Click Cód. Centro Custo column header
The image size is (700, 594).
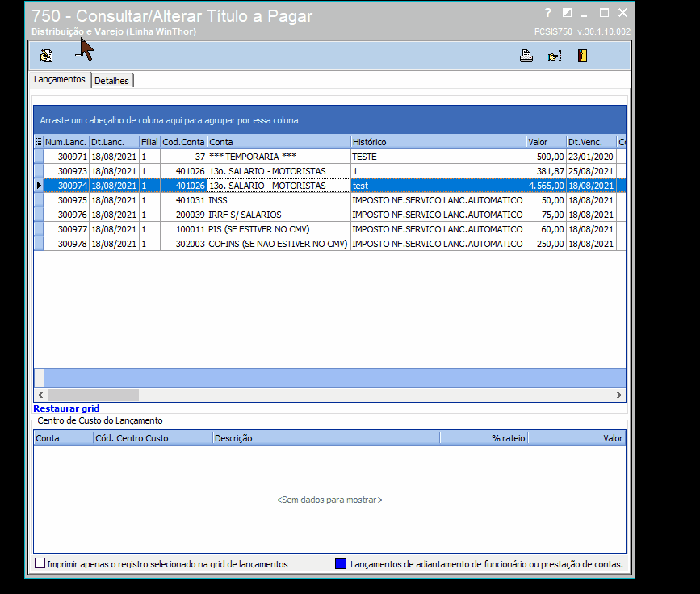[153, 438]
